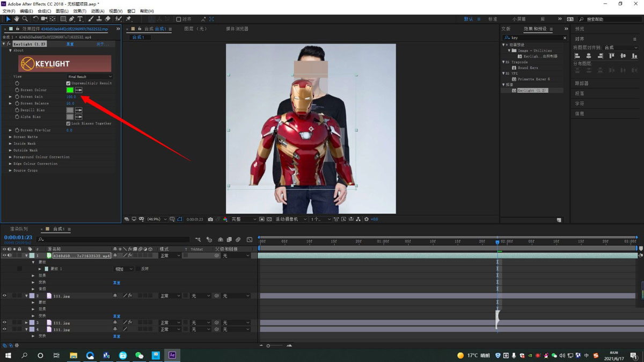The height and width of the screenshot is (362, 644).
Task: Click the Screen Colour eyedropper icon
Action: (78, 90)
